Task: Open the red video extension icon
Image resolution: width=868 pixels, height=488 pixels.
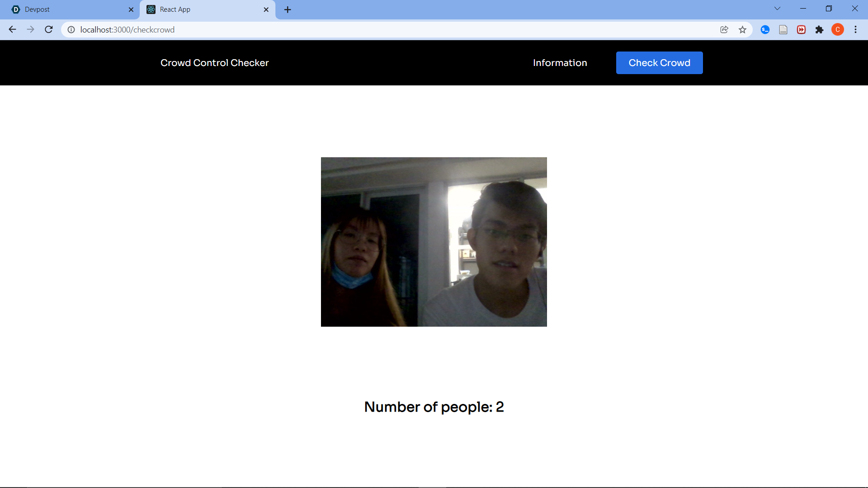Action: coord(801,29)
